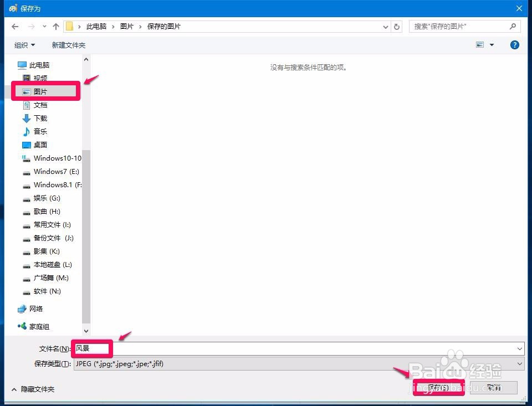Expand the address bar history dropdown
The height and width of the screenshot is (406, 532).
coord(386,27)
